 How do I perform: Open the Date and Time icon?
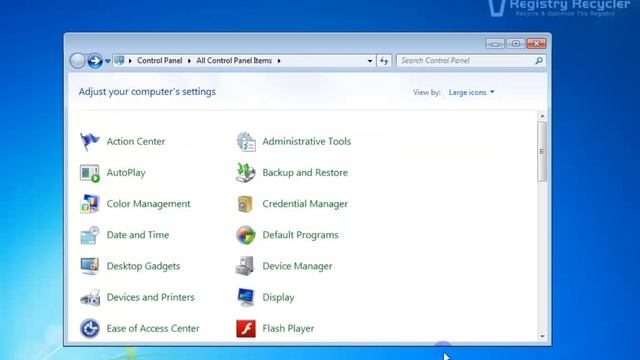point(90,235)
